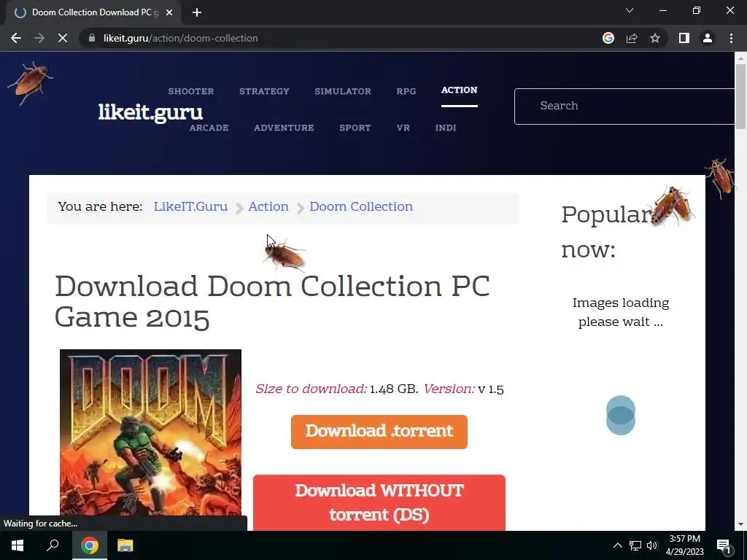The width and height of the screenshot is (747, 560).
Task: Open File Explorer from the taskbar
Action: coord(125,545)
